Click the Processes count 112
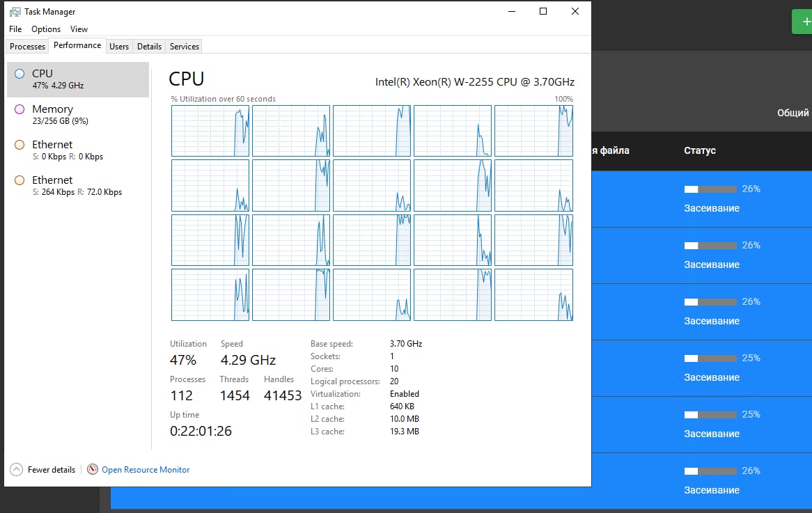The width and height of the screenshot is (812, 513). [181, 395]
